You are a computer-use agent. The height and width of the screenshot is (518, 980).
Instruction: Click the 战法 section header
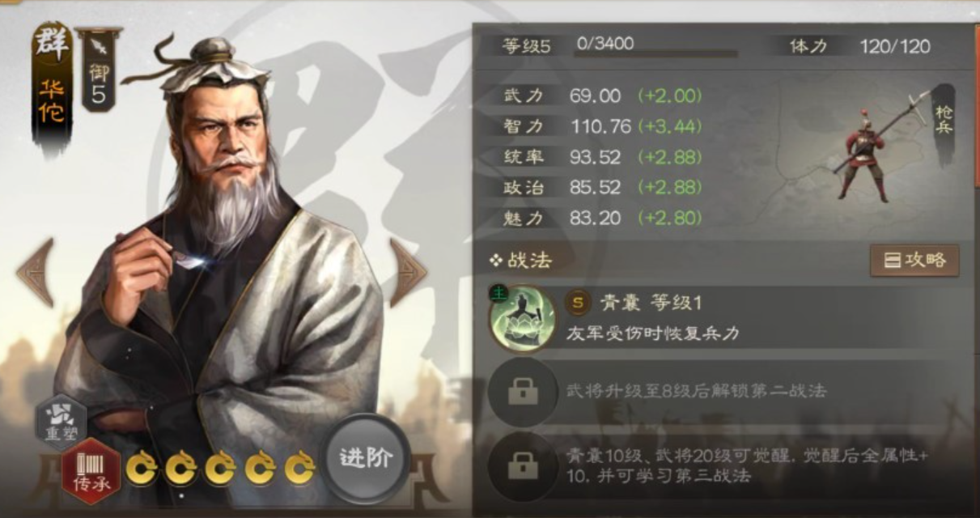(521, 261)
